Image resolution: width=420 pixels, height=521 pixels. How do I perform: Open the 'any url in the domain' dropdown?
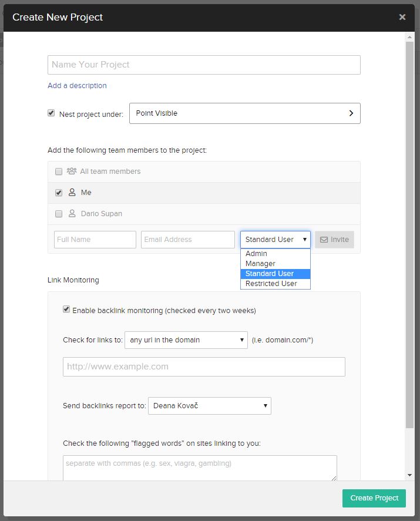click(x=186, y=340)
